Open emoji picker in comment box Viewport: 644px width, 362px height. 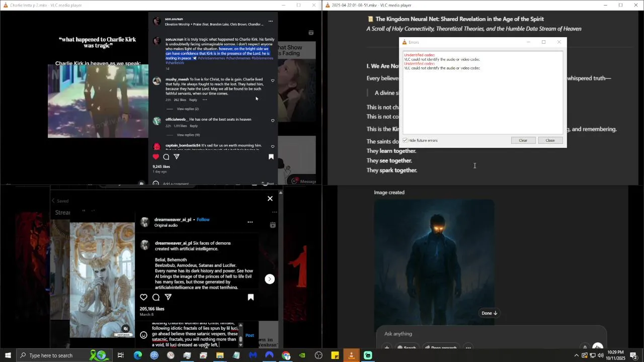(144, 335)
